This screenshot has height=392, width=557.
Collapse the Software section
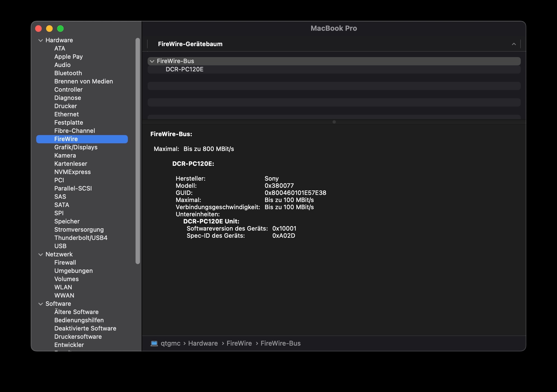click(x=41, y=304)
